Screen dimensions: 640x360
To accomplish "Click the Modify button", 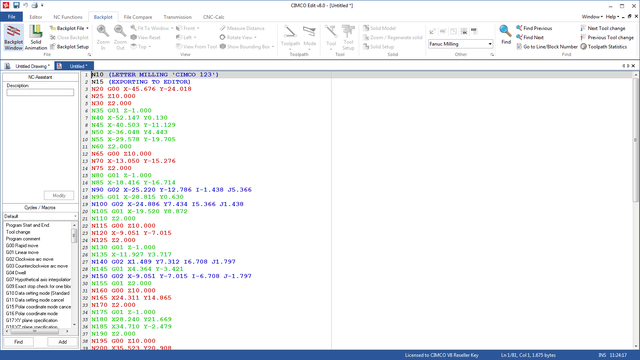I will pyautogui.click(x=59, y=196).
